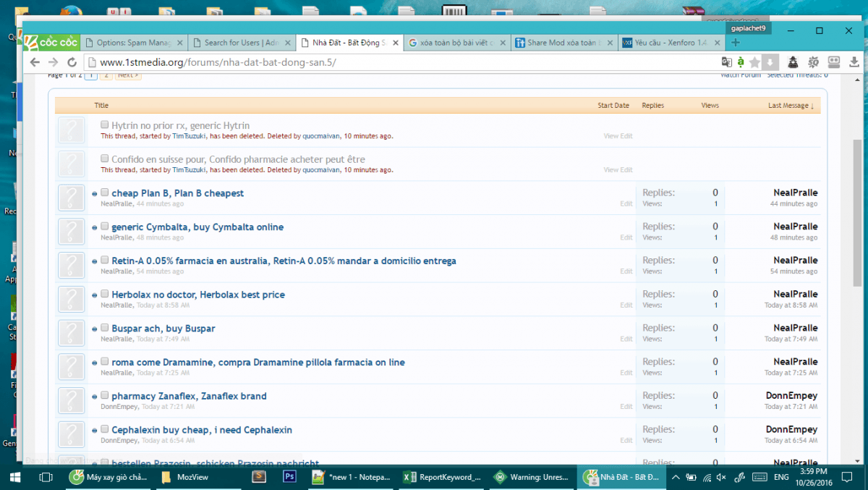Show hidden system tray icons chevron
Screen dimensions: 868x490
[676, 477]
